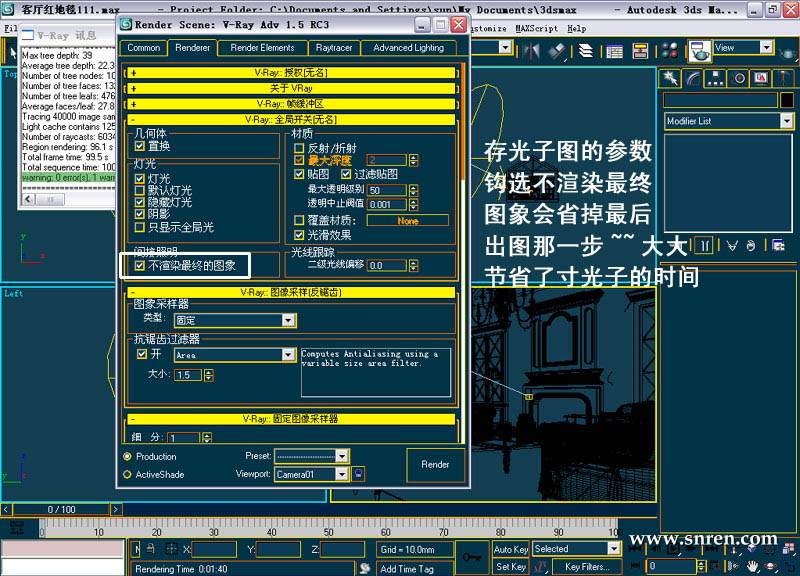
Task: Open the Modifier List dropdown
Action: tap(729, 121)
